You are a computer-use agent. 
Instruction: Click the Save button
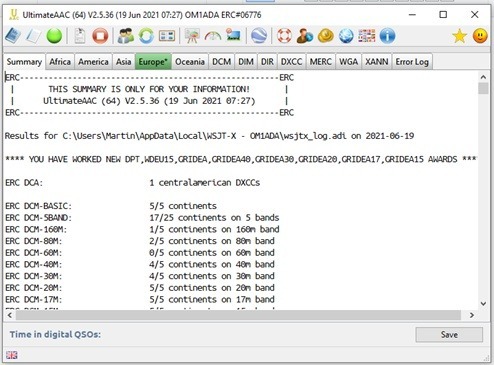(449, 334)
